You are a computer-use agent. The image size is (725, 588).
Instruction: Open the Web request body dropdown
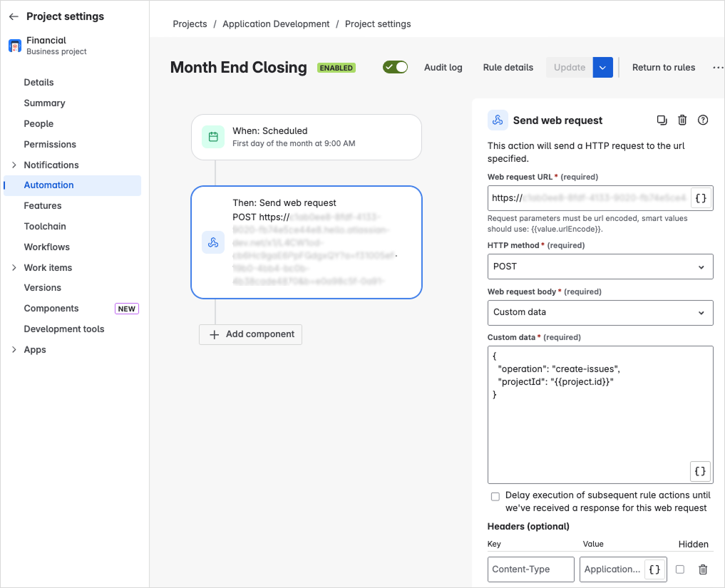(600, 312)
